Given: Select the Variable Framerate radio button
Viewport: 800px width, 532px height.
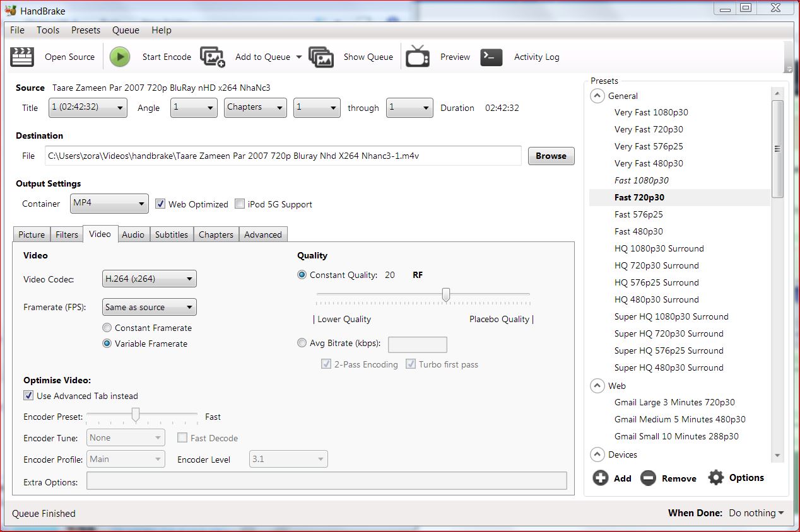Looking at the screenshot, I should coord(107,344).
